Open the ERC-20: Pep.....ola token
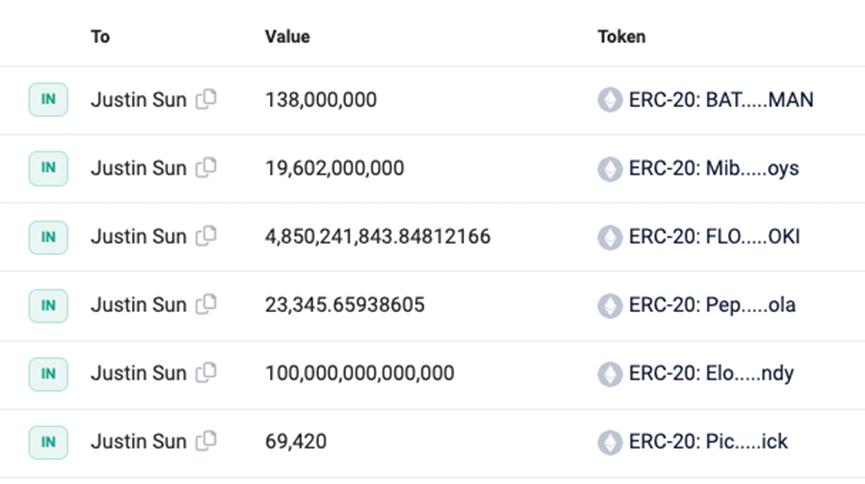 click(x=711, y=304)
